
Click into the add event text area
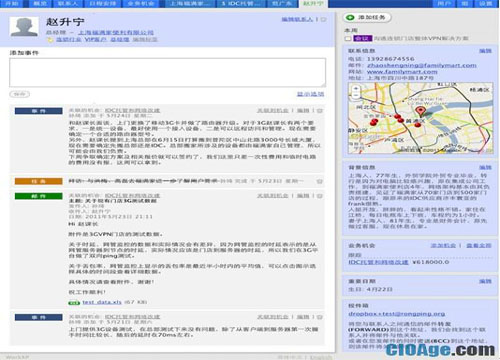coord(167,73)
